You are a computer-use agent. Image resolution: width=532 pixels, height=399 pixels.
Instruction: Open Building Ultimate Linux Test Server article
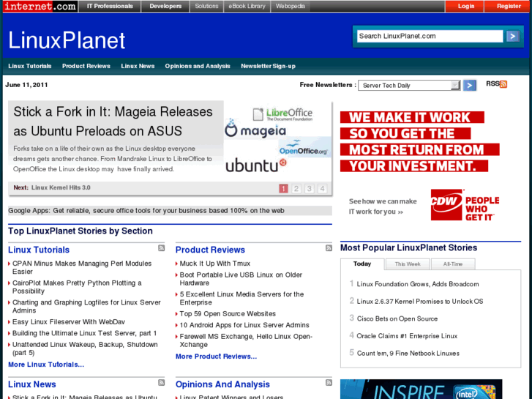click(84, 333)
